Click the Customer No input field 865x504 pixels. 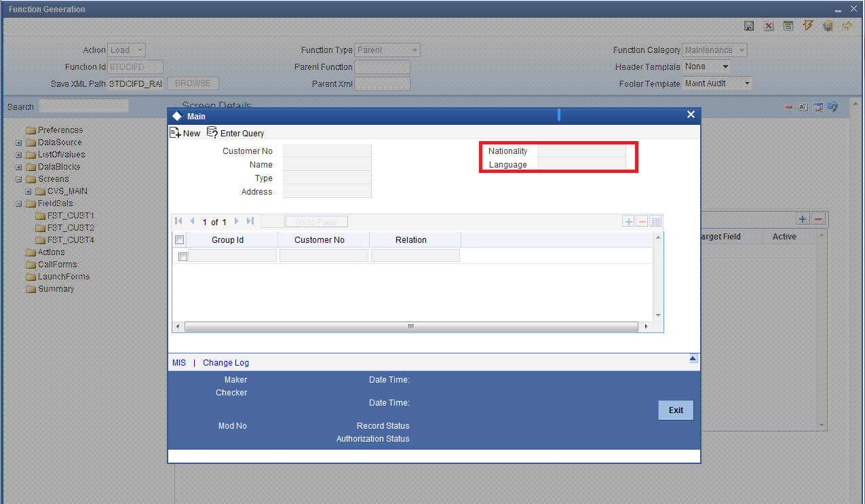point(327,151)
